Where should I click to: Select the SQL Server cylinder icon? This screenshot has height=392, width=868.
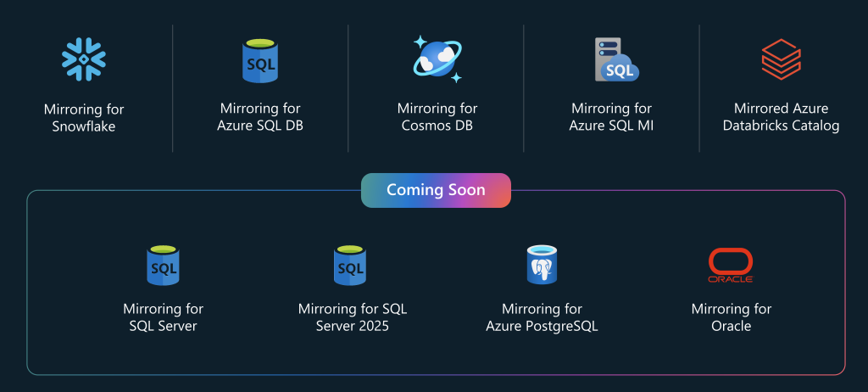pos(163,266)
